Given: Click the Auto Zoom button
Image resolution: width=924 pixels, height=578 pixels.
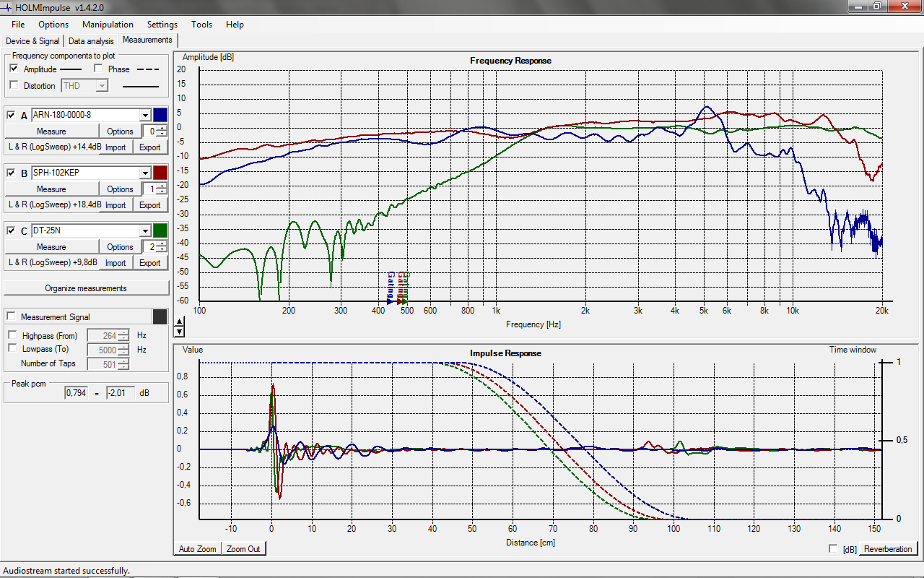Looking at the screenshot, I should 198,549.
